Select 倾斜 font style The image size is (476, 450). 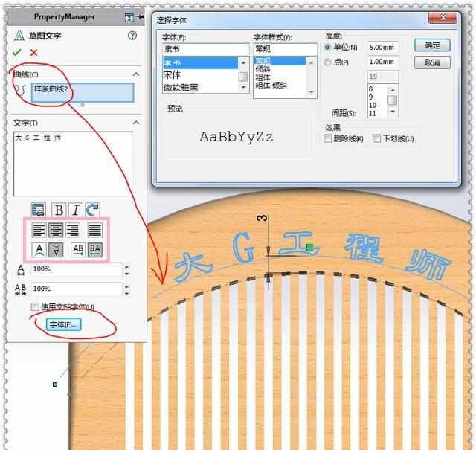280,69
